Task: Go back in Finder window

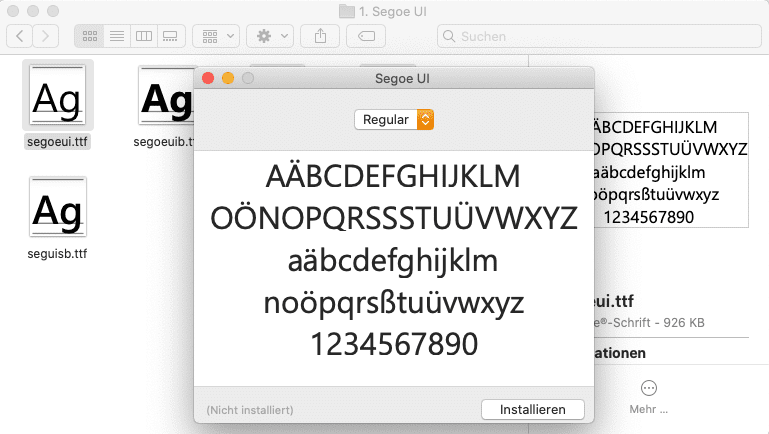Action: (20, 36)
